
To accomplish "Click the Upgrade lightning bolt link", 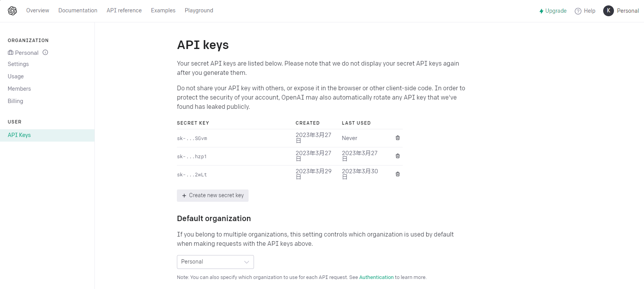I will [553, 11].
